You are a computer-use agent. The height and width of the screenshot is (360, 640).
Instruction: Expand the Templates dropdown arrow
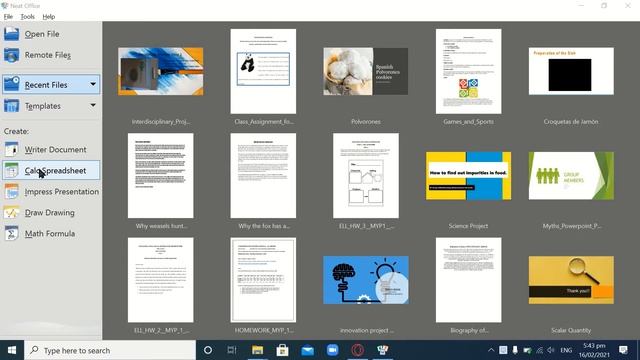point(93,105)
